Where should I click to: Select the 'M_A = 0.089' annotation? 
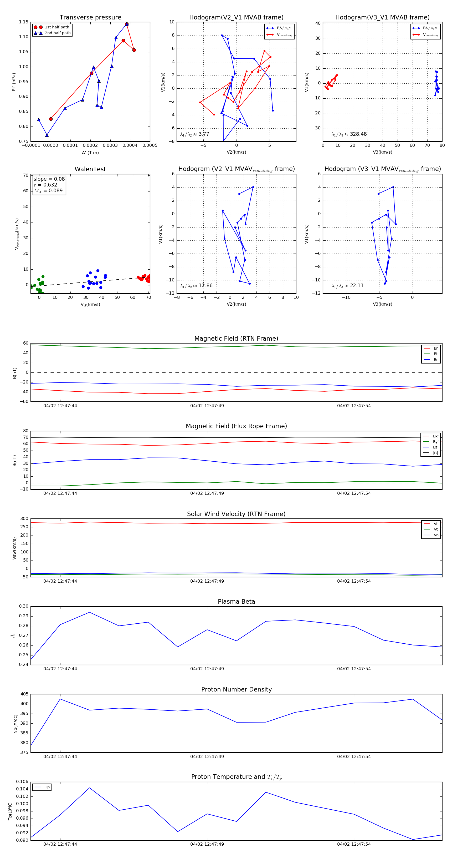point(48,191)
